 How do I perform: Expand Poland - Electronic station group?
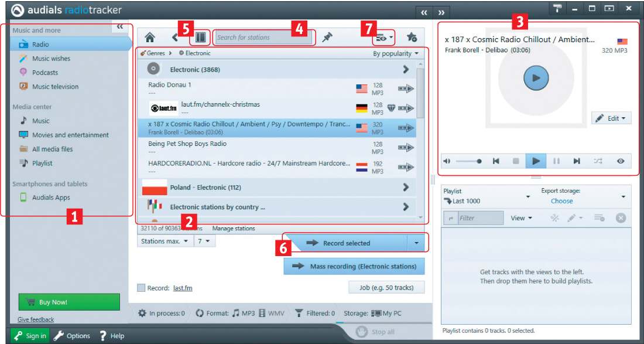405,188
